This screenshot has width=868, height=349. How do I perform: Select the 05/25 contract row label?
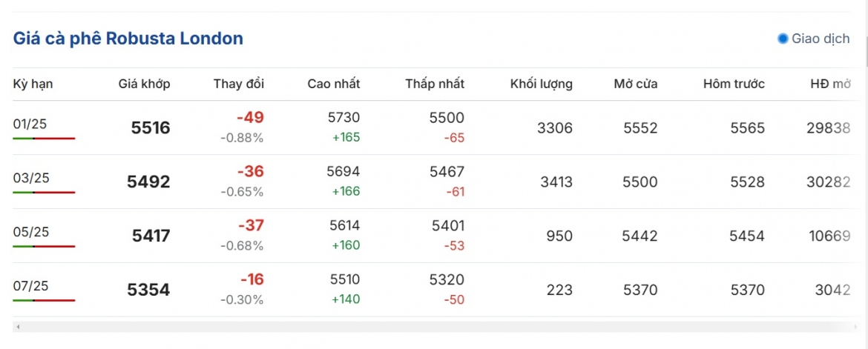[31, 232]
